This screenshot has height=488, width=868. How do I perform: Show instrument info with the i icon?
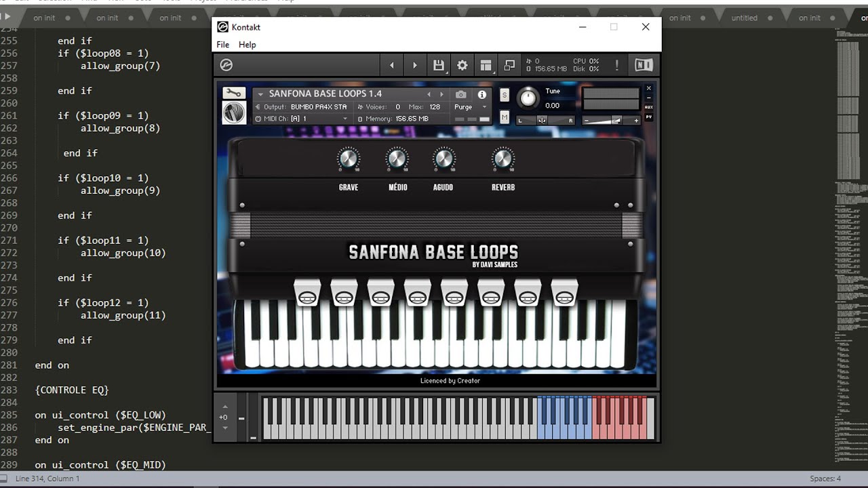(482, 94)
